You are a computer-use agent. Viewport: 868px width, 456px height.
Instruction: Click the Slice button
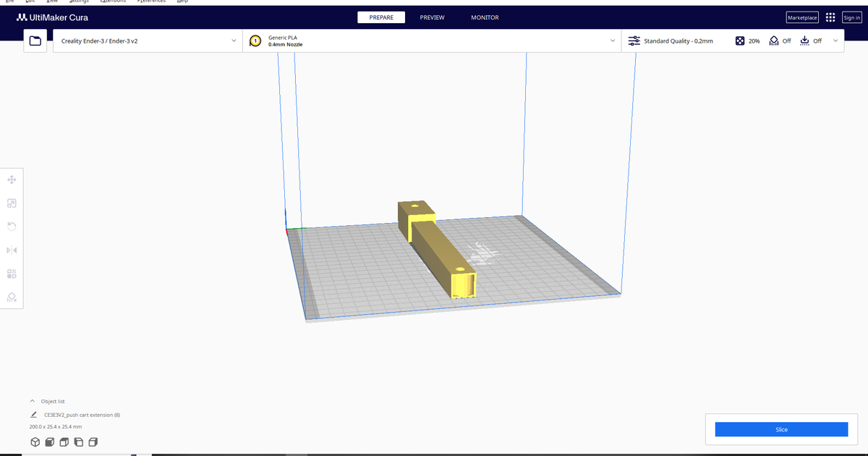pos(781,429)
